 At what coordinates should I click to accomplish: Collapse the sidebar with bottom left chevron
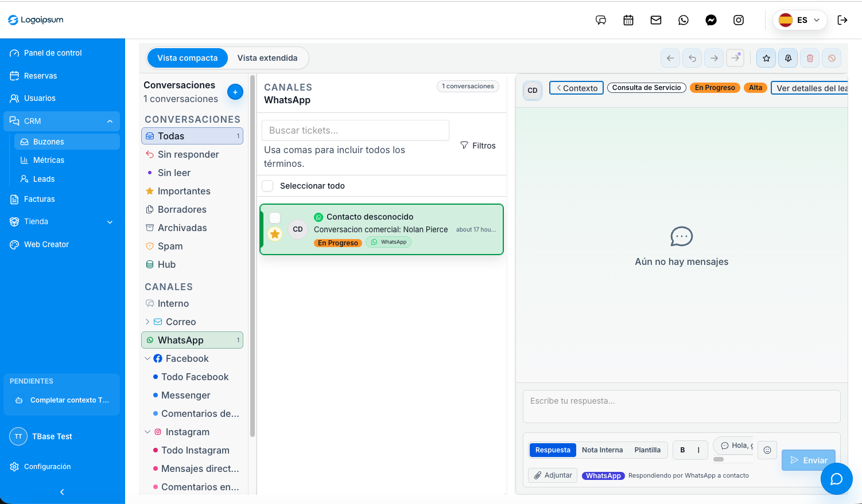tap(62, 492)
